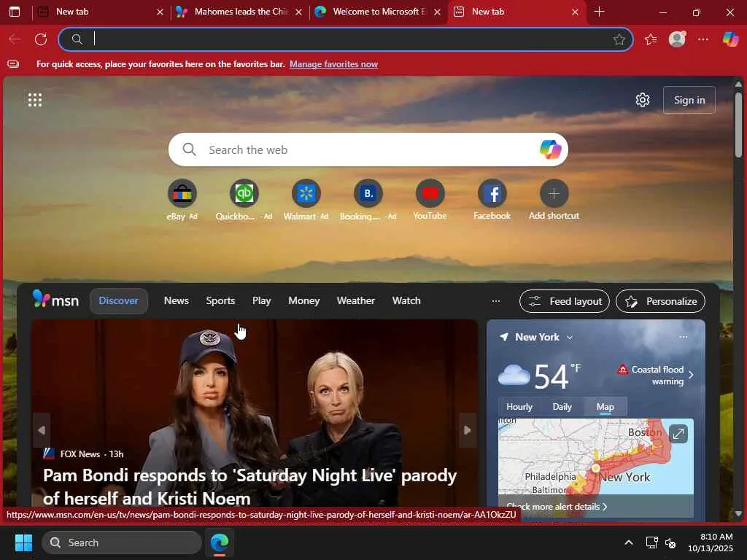
Task: Open page settings gear icon
Action: [643, 100]
